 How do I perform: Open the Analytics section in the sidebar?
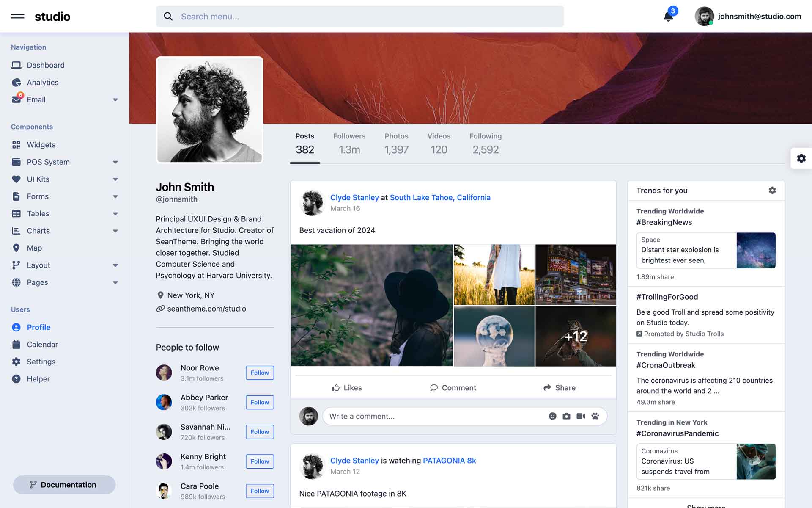click(42, 82)
